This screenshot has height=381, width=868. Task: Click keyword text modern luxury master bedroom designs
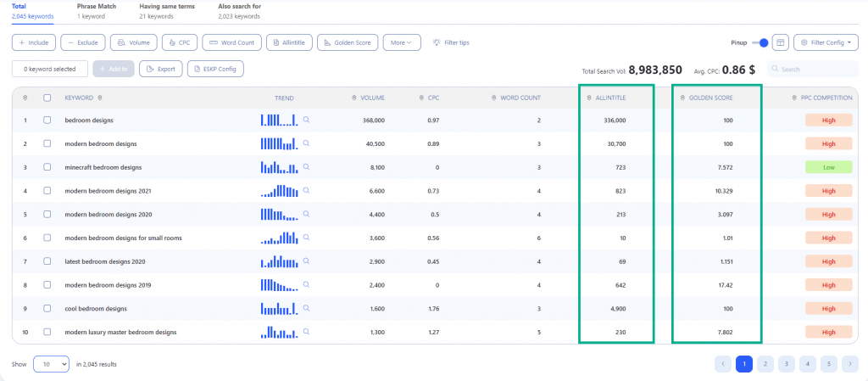pyautogui.click(x=120, y=333)
